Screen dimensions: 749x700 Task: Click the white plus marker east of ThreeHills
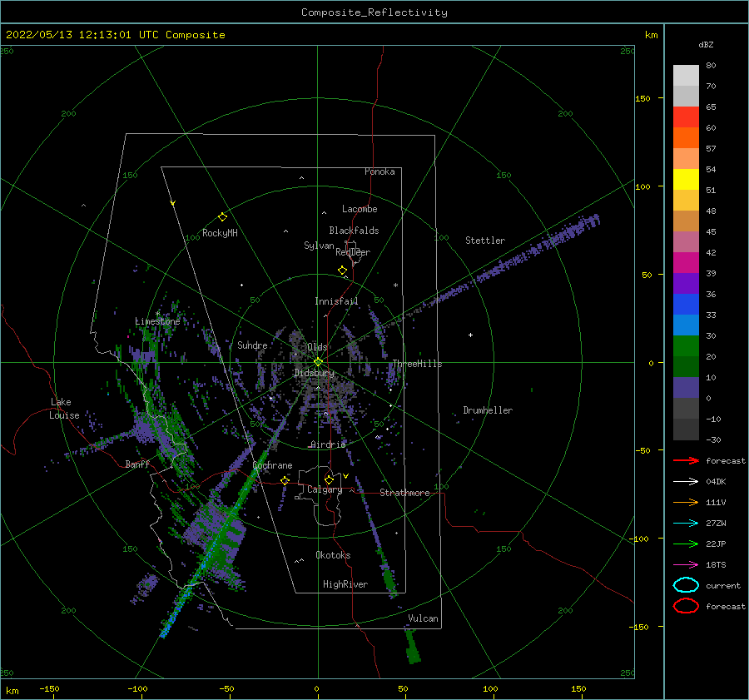[x=470, y=335]
